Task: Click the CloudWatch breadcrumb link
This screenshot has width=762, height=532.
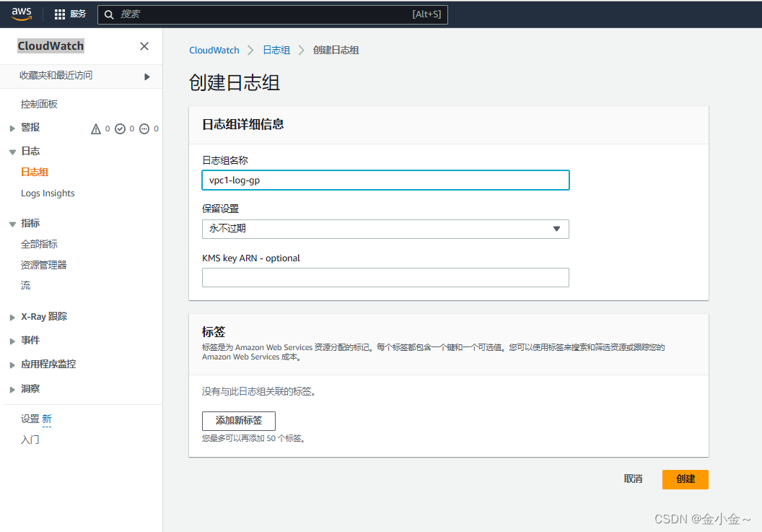Action: pyautogui.click(x=214, y=50)
